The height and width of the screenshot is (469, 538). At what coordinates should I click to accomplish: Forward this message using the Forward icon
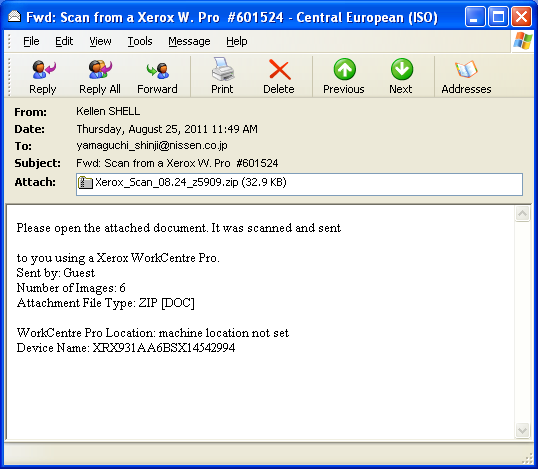tap(157, 70)
